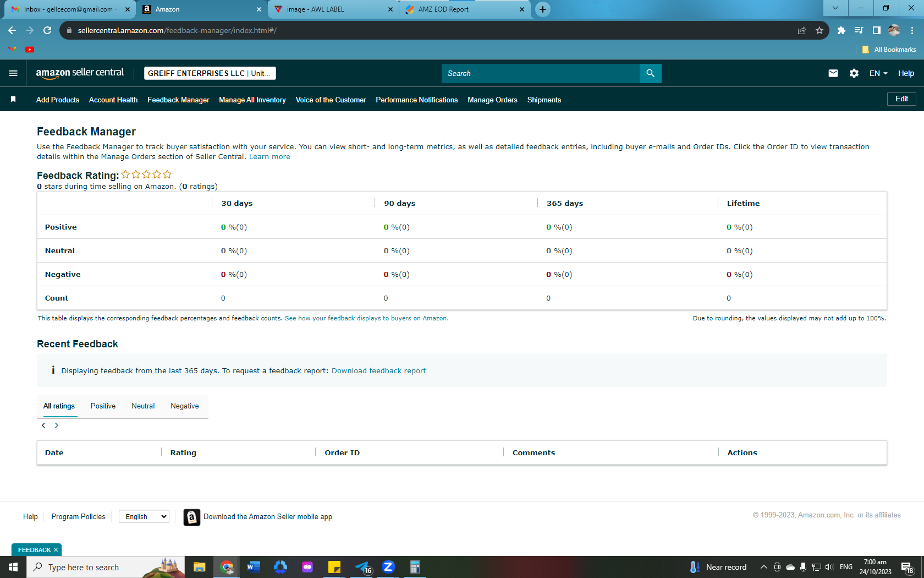Click the Windows taskbar search box
924x578 pixels.
click(105, 567)
